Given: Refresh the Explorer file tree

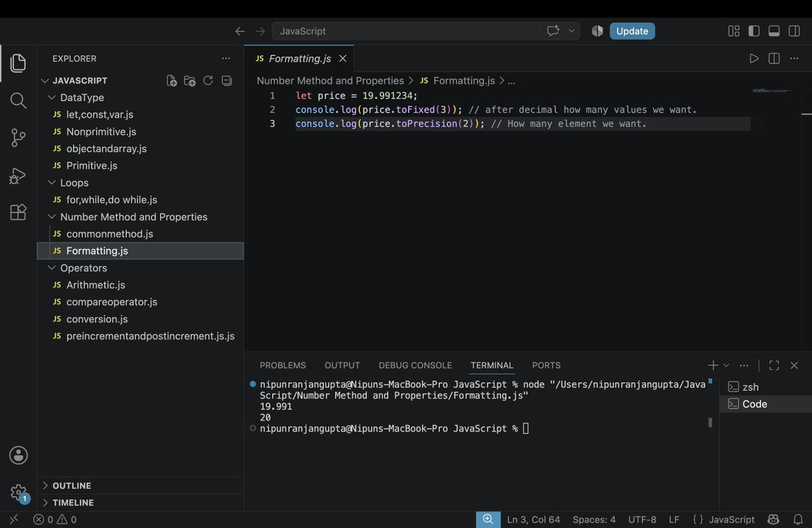Looking at the screenshot, I should 208,80.
